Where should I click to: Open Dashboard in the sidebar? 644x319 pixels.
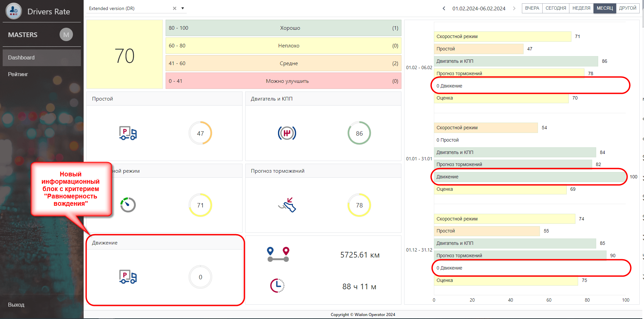[x=21, y=57]
